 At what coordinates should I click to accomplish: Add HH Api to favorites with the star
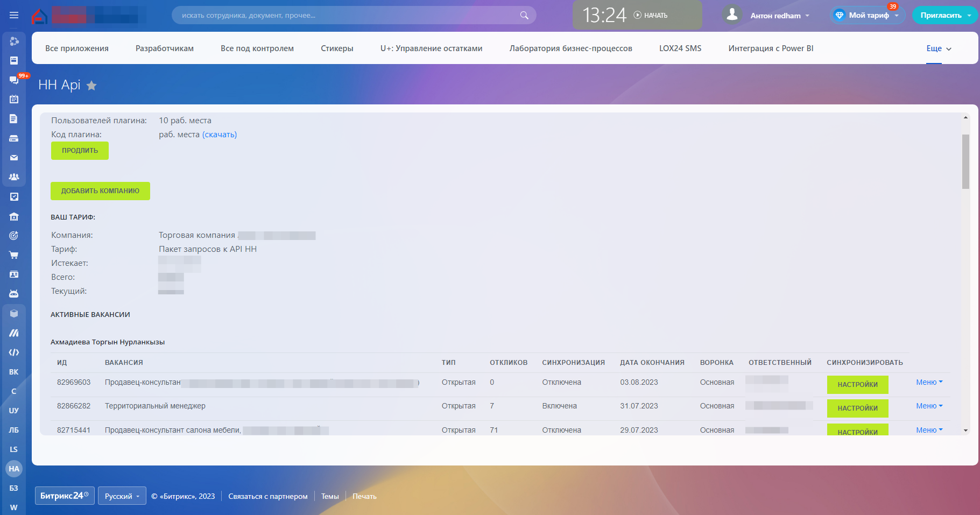(x=91, y=86)
